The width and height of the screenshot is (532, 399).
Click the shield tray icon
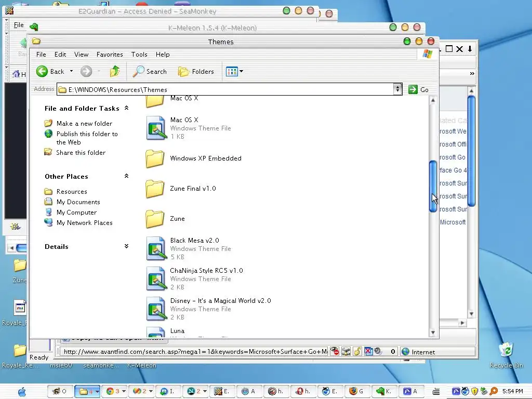[475, 392]
